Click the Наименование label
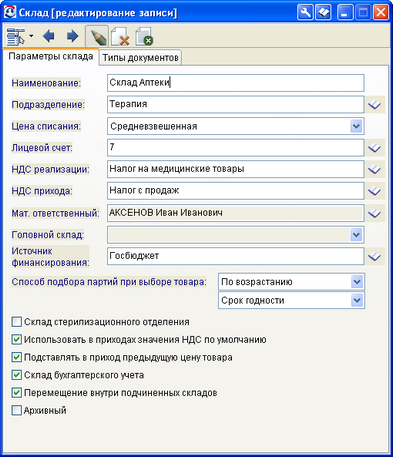 point(46,83)
